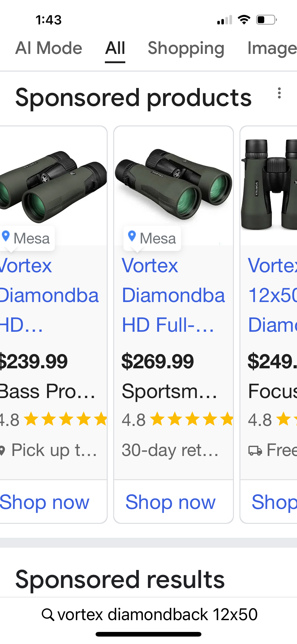Select the All results tab
Screen dimensions: 297x644
pos(115,48)
